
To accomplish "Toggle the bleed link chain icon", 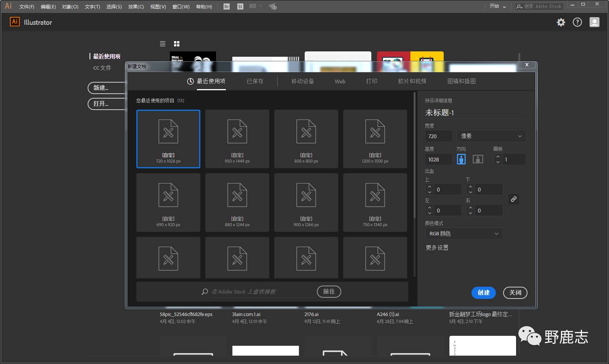I will (513, 199).
